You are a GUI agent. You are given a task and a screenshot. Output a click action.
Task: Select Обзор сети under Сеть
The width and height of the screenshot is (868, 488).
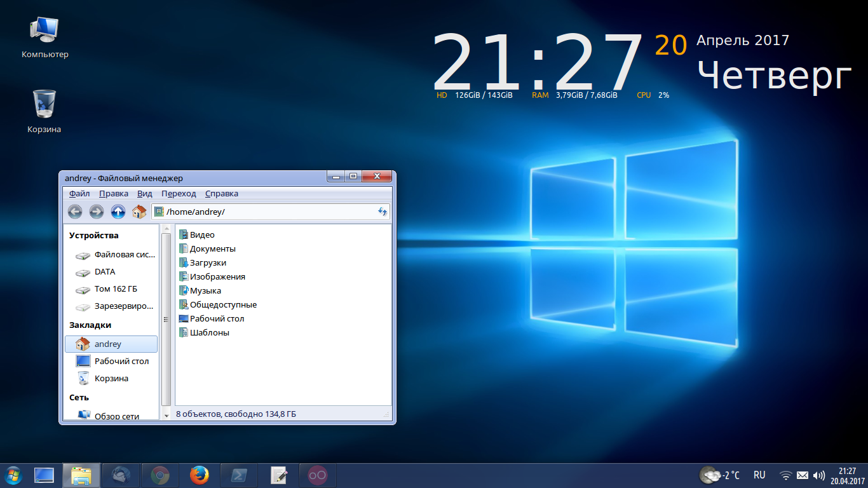pyautogui.click(x=111, y=416)
